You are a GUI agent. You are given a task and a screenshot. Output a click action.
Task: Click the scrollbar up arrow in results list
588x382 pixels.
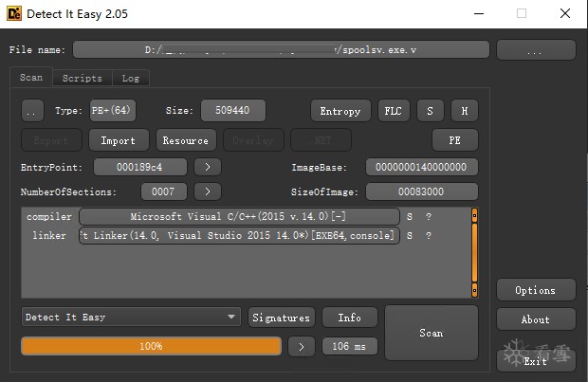474,215
